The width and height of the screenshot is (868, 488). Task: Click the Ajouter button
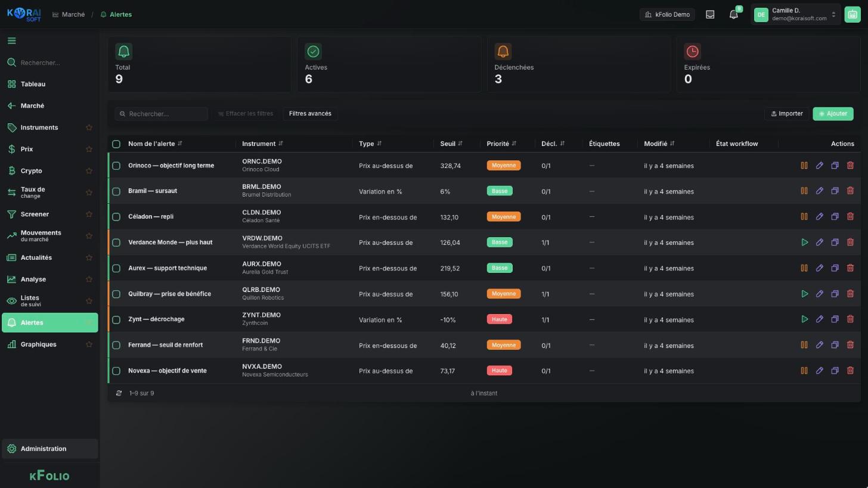(x=833, y=114)
